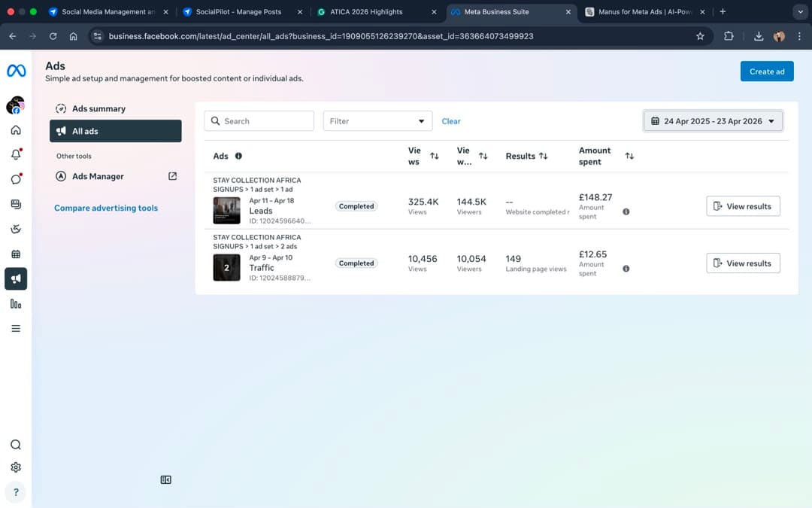The height and width of the screenshot is (508, 812).
Task: Click the Search magnifier icon at sidebar bottom
Action: point(16,445)
